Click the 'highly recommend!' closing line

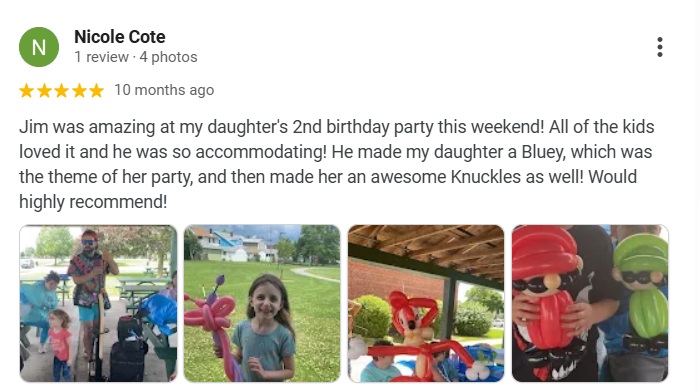(x=93, y=202)
